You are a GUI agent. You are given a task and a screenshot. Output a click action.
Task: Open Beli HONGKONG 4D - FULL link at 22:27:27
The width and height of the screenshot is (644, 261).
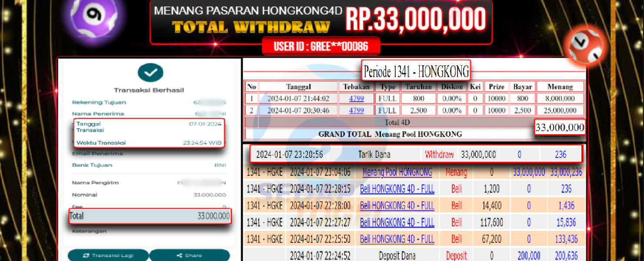397,222
